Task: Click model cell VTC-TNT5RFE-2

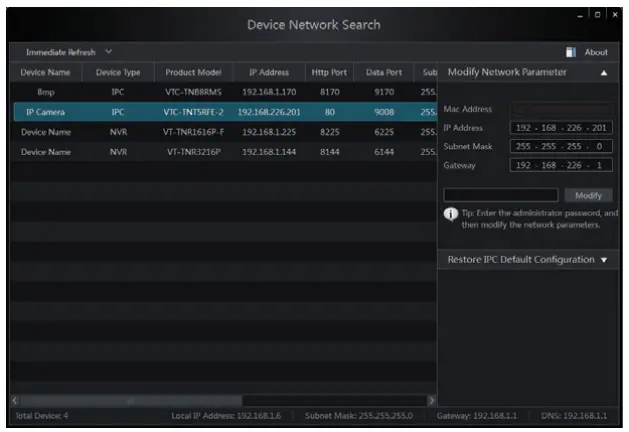Action: [x=193, y=112]
